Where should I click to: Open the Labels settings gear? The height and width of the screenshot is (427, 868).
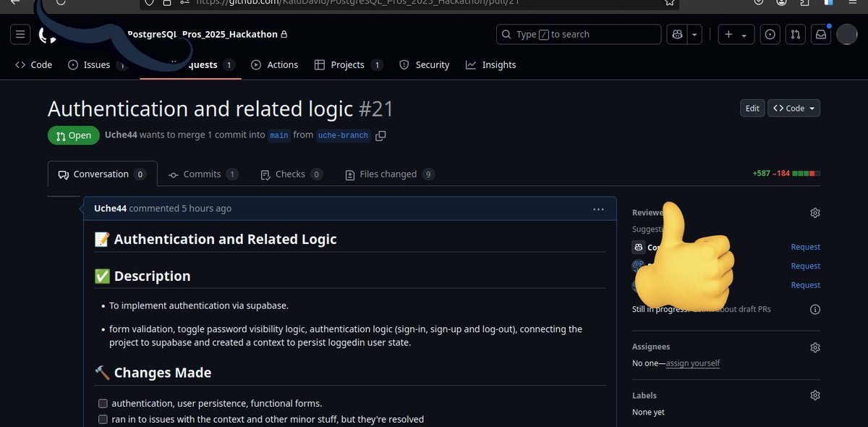(815, 395)
